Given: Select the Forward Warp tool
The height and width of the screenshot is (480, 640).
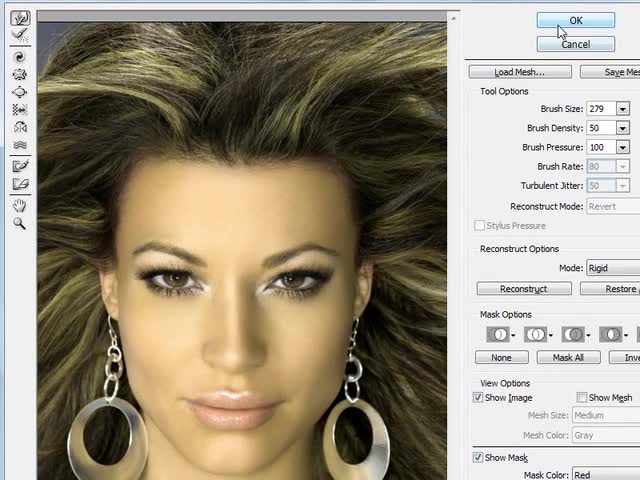Looking at the screenshot, I should coord(19,18).
